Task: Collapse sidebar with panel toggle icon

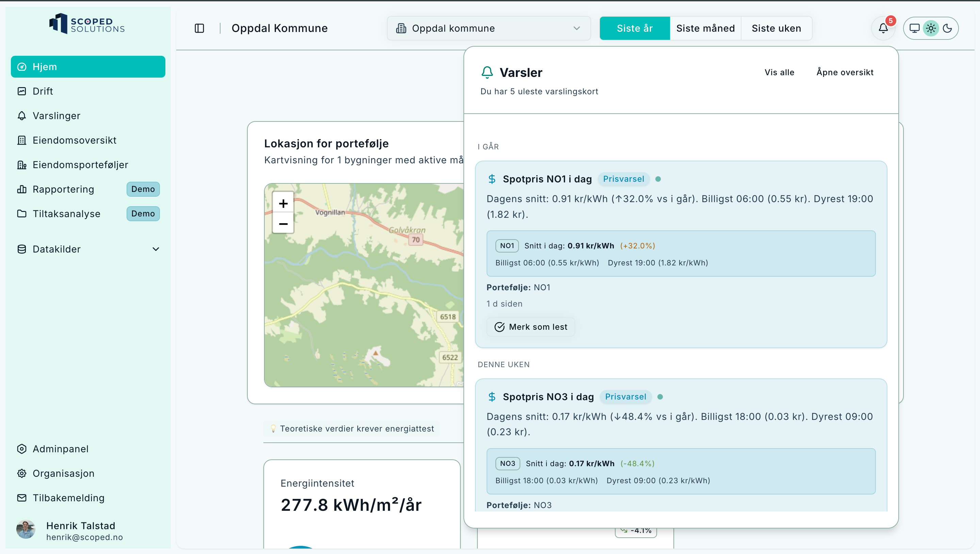Action: coord(199,28)
